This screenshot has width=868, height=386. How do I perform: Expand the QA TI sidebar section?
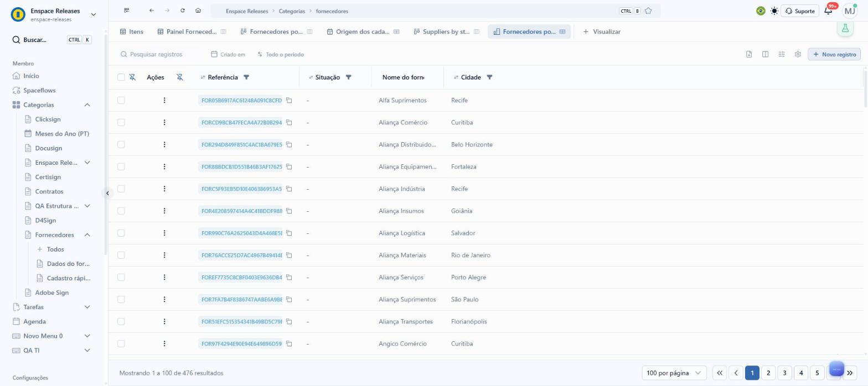pyautogui.click(x=87, y=350)
